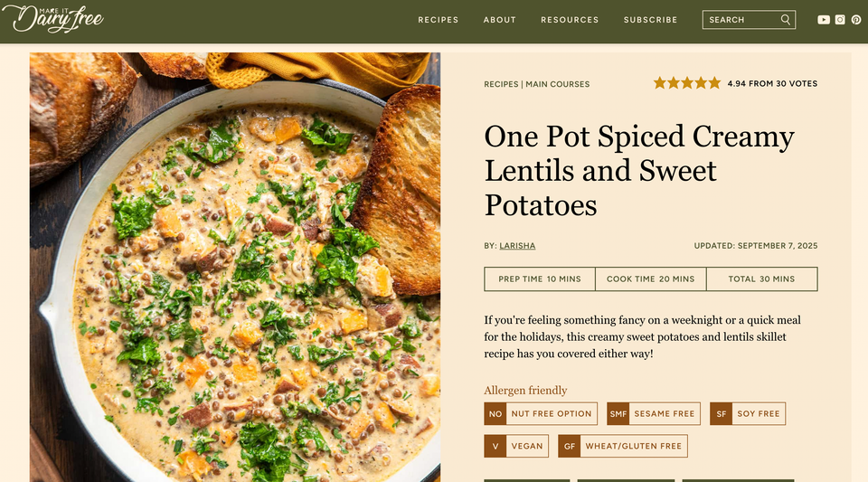The height and width of the screenshot is (482, 868).
Task: Click the NO nut free badge
Action: pyautogui.click(x=495, y=414)
